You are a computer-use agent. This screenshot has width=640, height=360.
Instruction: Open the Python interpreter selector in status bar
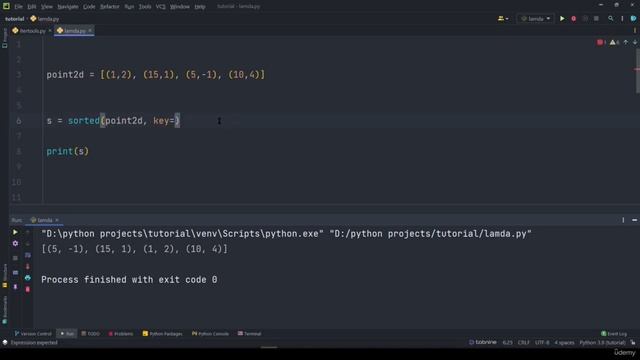[x=602, y=342]
